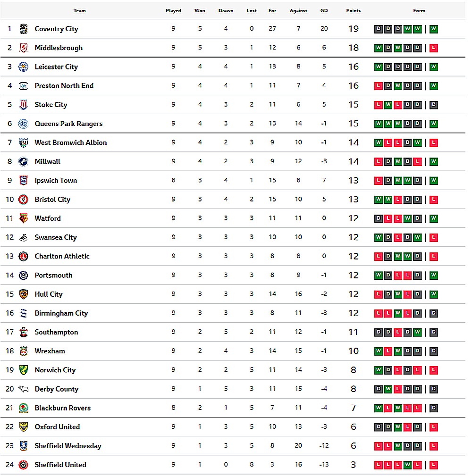Click the GD column header
The width and height of the screenshot is (472, 476).
324,10
